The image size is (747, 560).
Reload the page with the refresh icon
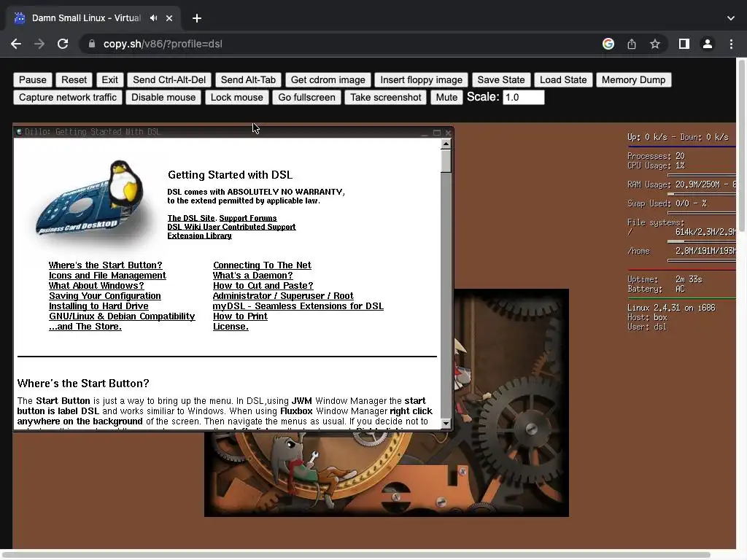[63, 44]
